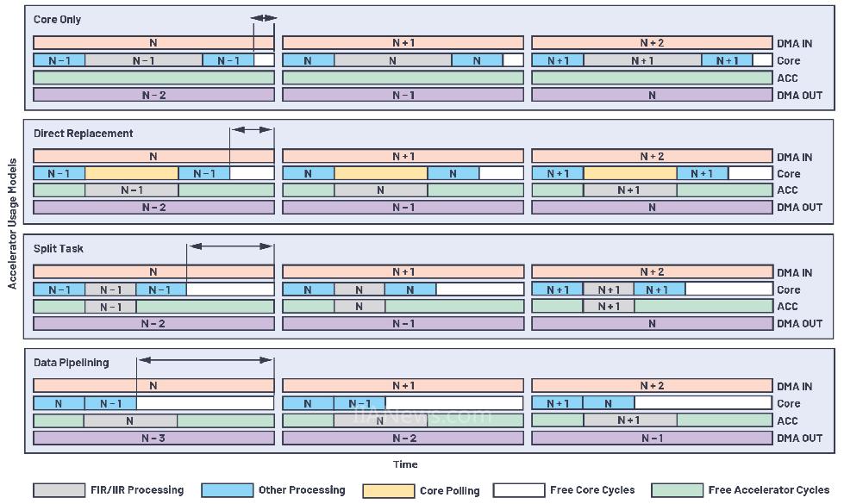Image resolution: width=844 pixels, height=504 pixels.
Task: Click the N – 3 DMA OUT block
Action: pyautogui.click(x=153, y=439)
